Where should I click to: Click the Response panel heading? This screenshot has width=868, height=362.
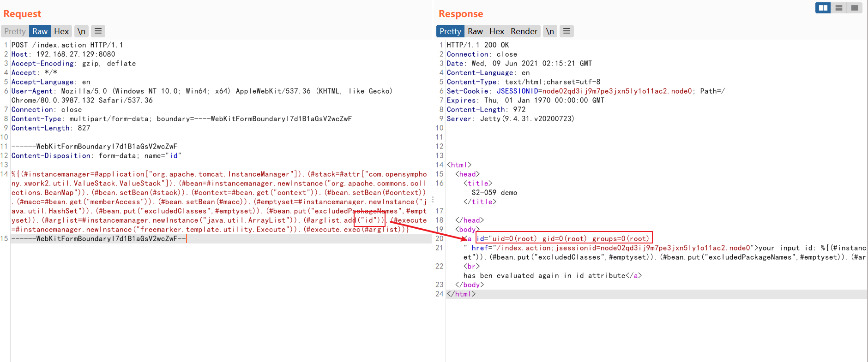pos(461,14)
